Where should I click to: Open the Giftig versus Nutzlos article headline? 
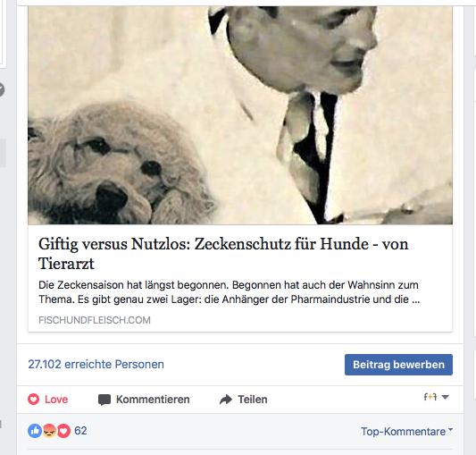tap(223, 254)
